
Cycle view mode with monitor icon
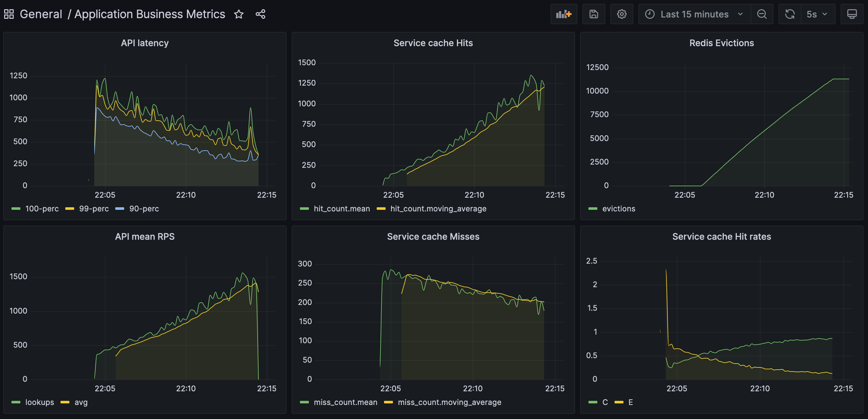pos(851,14)
